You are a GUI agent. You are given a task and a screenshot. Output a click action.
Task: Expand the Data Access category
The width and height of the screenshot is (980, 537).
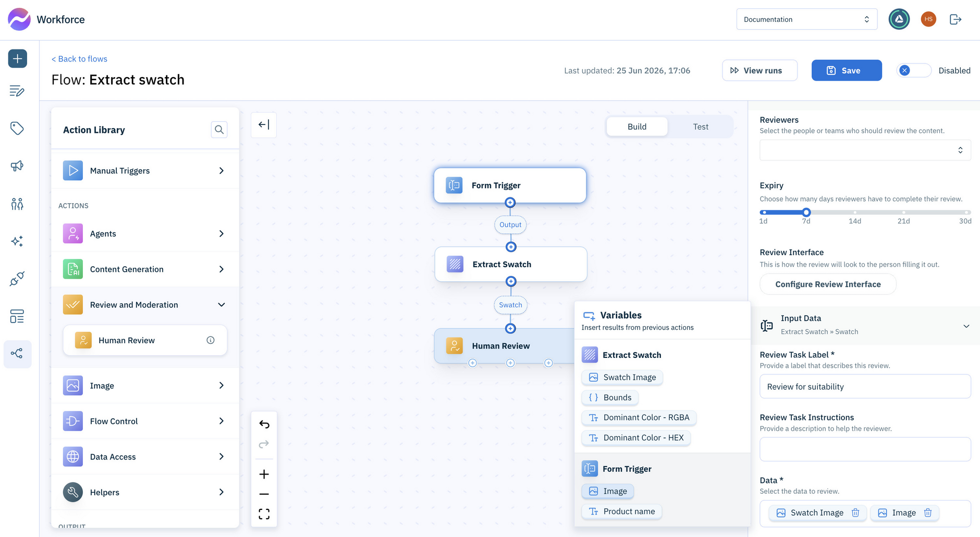[145, 457]
